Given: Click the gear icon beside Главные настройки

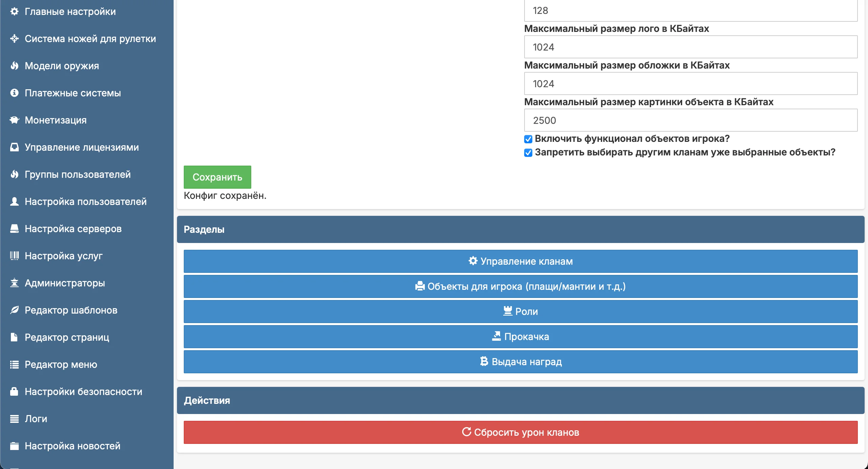Looking at the screenshot, I should click(x=14, y=12).
